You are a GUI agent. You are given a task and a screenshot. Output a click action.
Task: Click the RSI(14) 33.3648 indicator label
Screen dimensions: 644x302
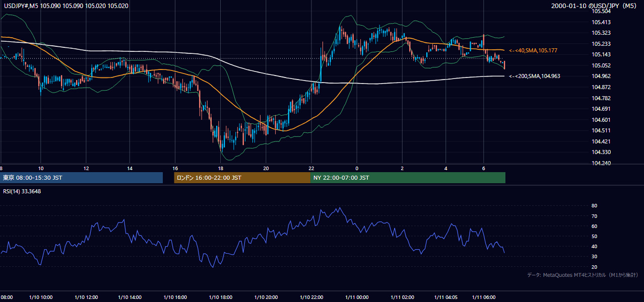[x=21, y=191]
